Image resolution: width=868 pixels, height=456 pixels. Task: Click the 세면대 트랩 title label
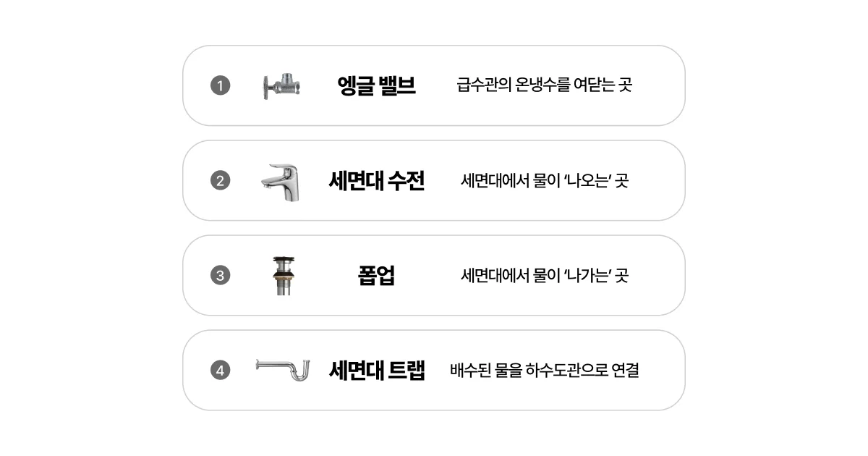(x=376, y=371)
